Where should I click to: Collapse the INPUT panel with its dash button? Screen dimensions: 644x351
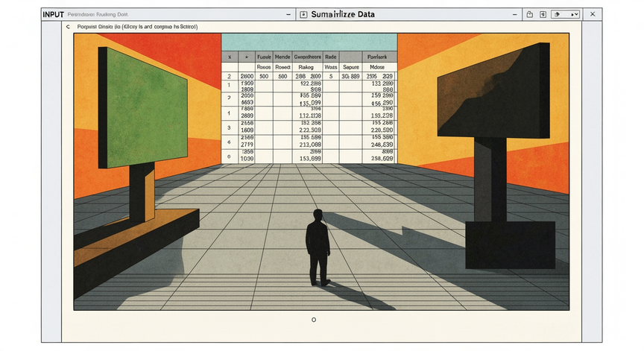[x=288, y=14]
